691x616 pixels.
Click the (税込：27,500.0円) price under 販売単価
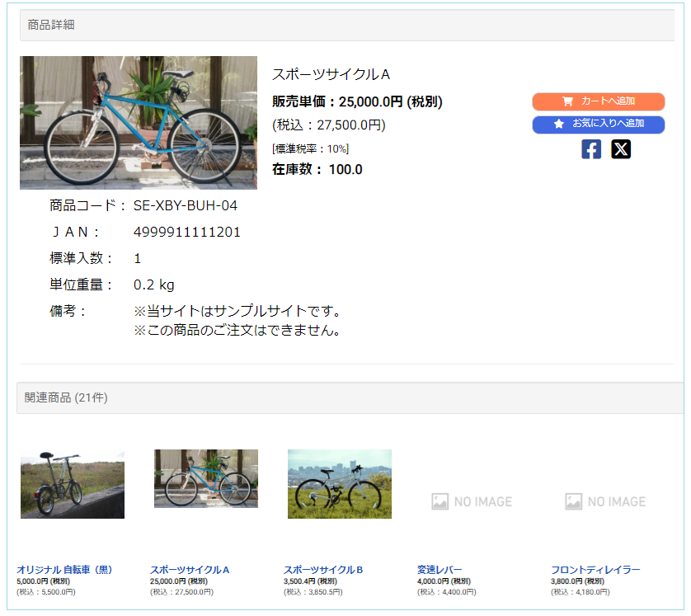coord(329,125)
